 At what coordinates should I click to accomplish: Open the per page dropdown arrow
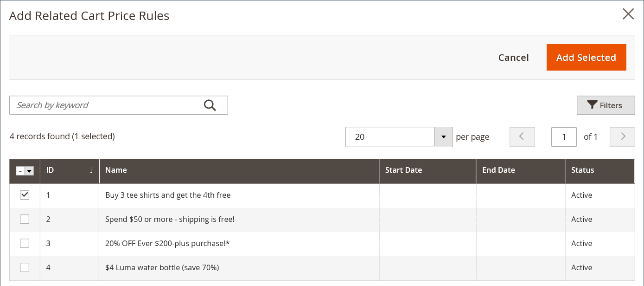443,137
